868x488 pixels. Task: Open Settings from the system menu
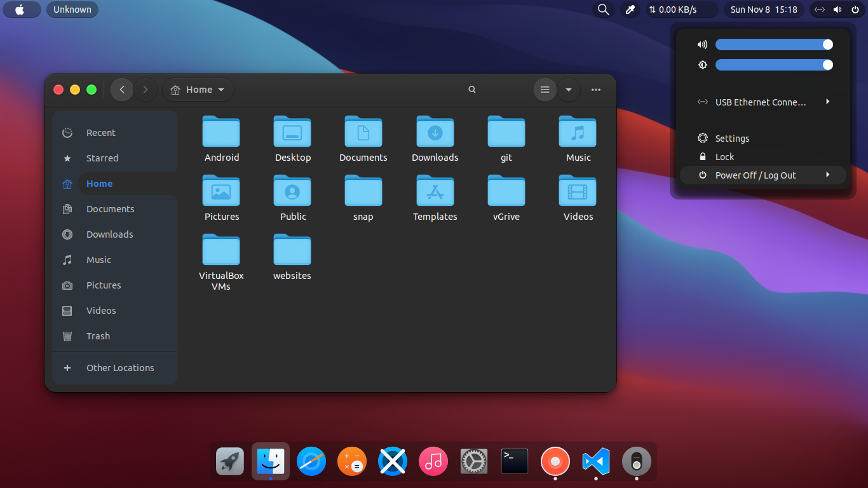(763, 139)
